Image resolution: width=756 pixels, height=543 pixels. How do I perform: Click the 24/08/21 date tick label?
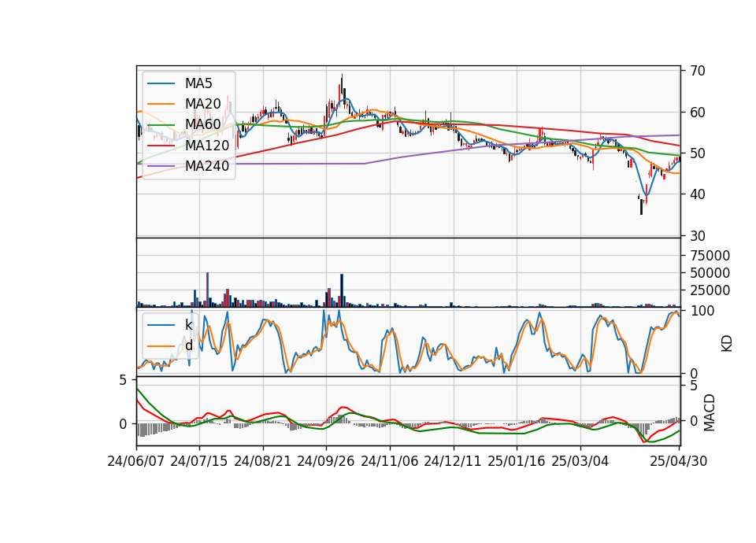tap(263, 461)
